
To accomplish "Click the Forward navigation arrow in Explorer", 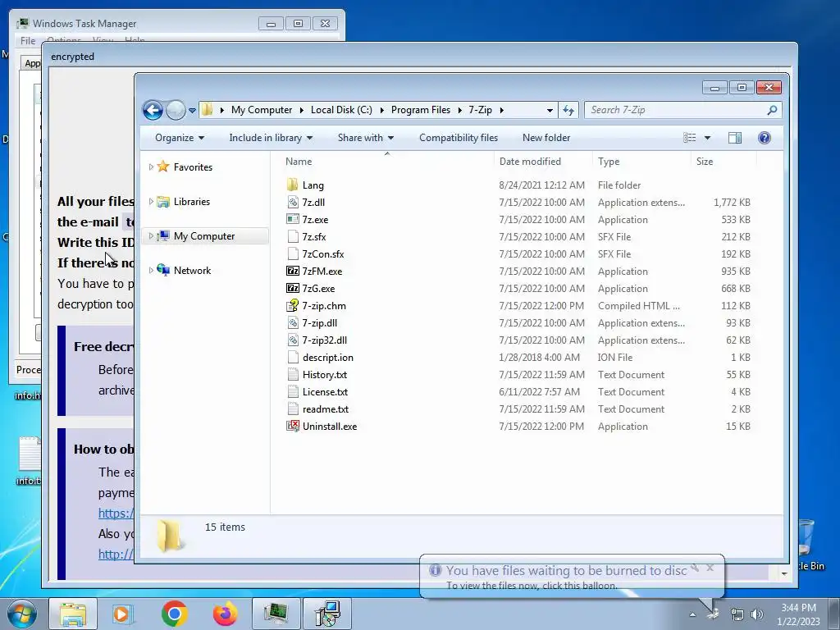I will 176,111.
